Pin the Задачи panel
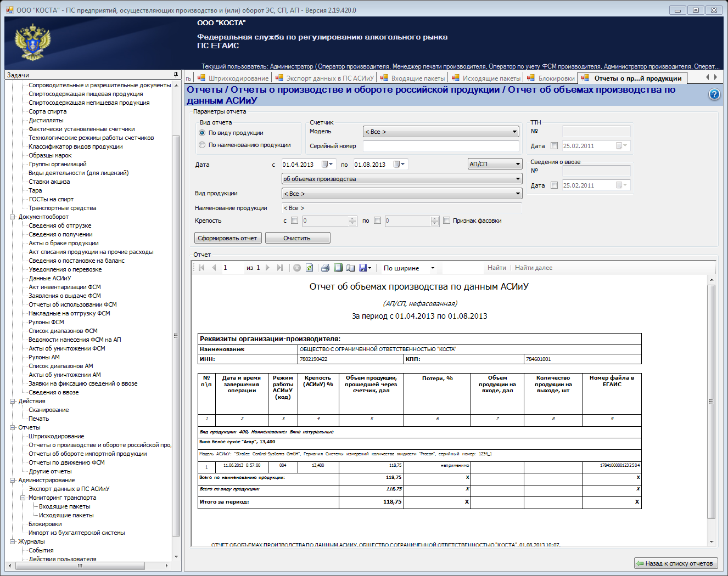 click(176, 75)
